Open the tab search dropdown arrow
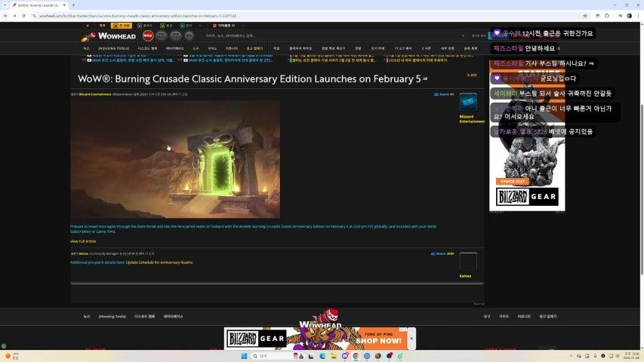The width and height of the screenshot is (644, 362). click(x=5, y=5)
